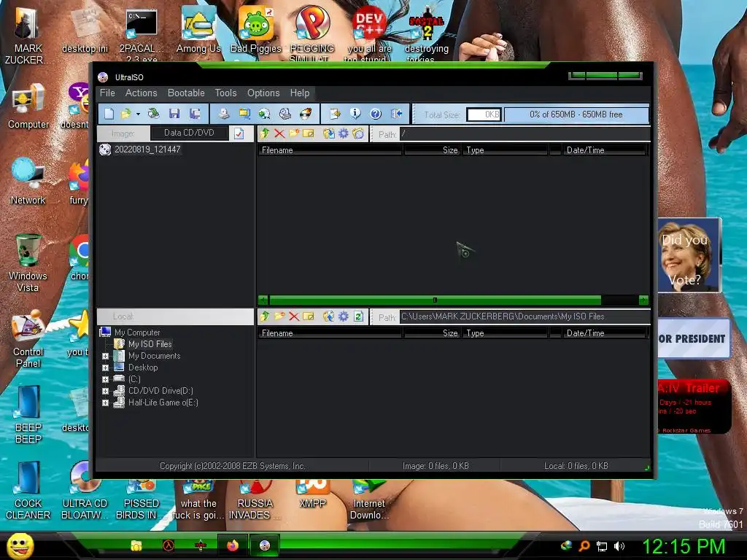Click the volume speaker tray icon

tap(619, 546)
